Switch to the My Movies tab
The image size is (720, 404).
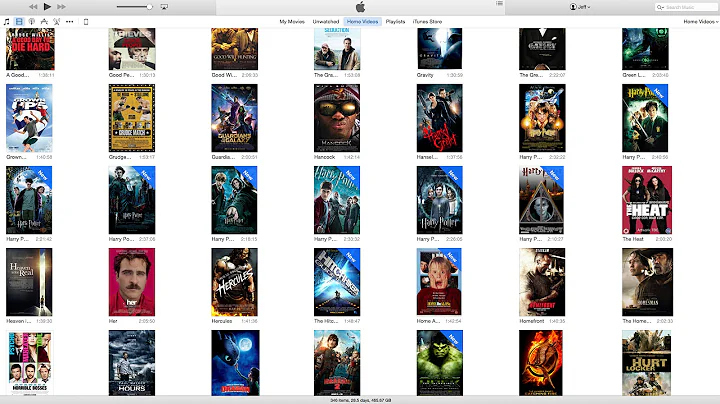pos(292,22)
